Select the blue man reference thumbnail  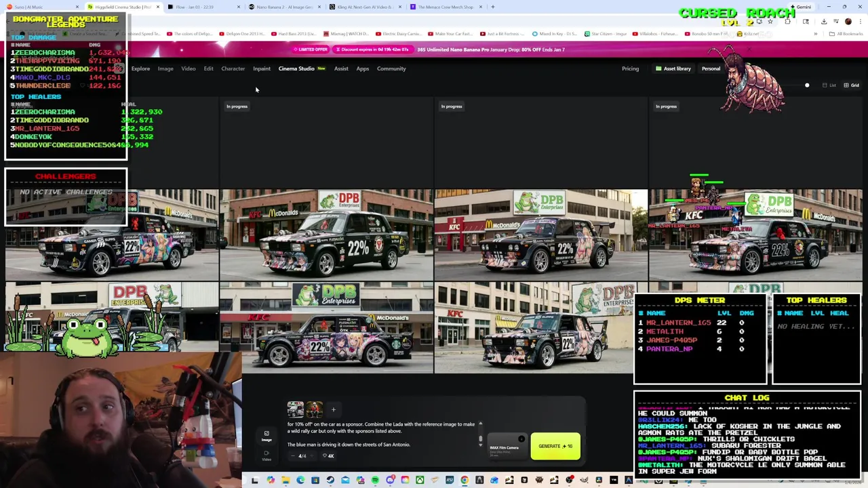tap(315, 409)
